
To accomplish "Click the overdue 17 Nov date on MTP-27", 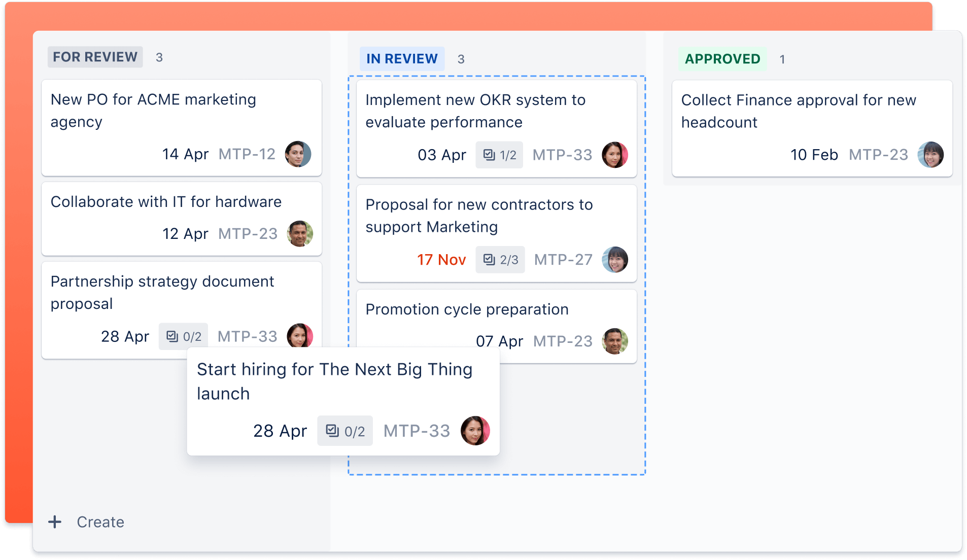I will [441, 260].
